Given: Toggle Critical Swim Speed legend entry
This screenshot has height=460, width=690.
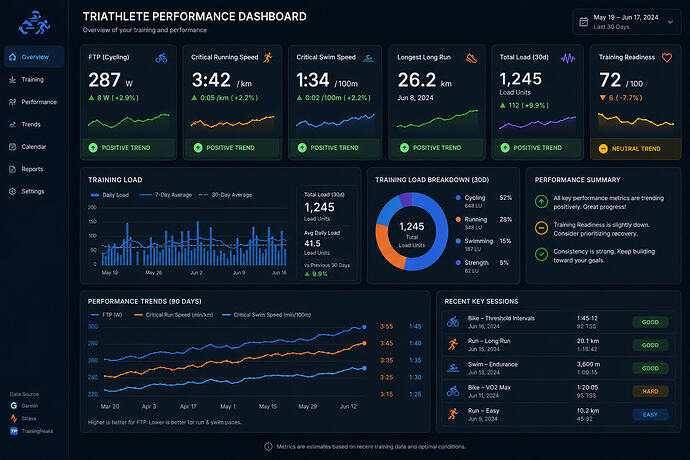Looking at the screenshot, I should click(x=266, y=315).
